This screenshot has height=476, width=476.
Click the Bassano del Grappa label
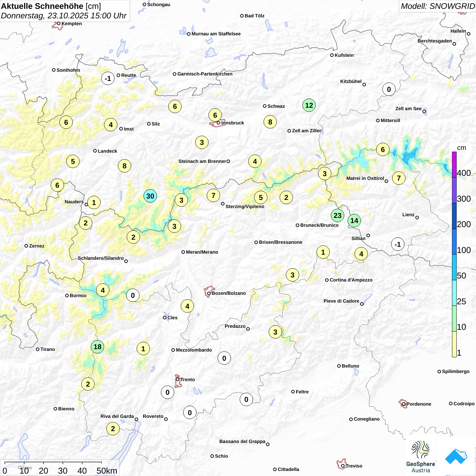(242, 441)
